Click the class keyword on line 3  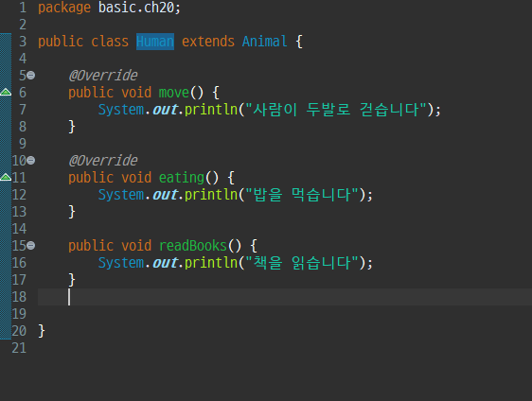(x=110, y=42)
